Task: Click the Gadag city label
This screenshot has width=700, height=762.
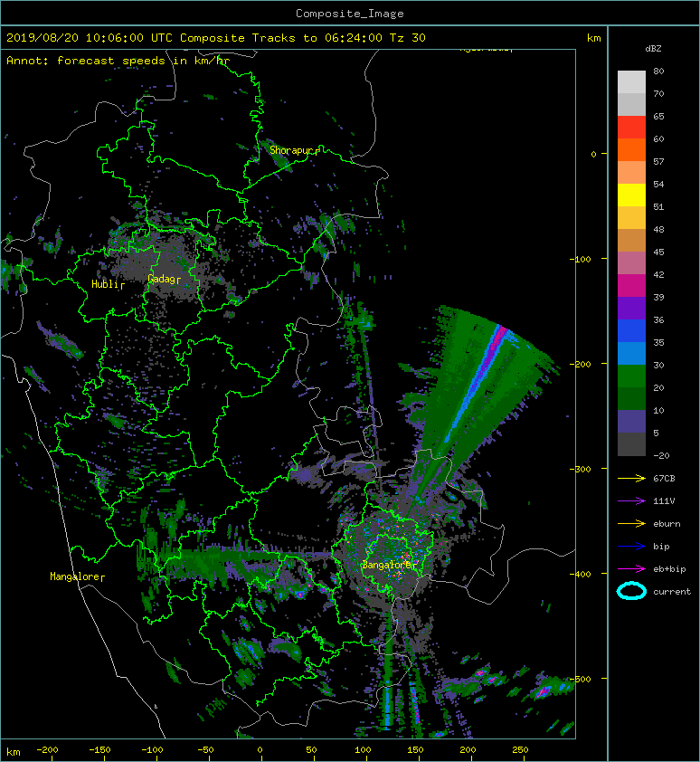Action: [161, 279]
